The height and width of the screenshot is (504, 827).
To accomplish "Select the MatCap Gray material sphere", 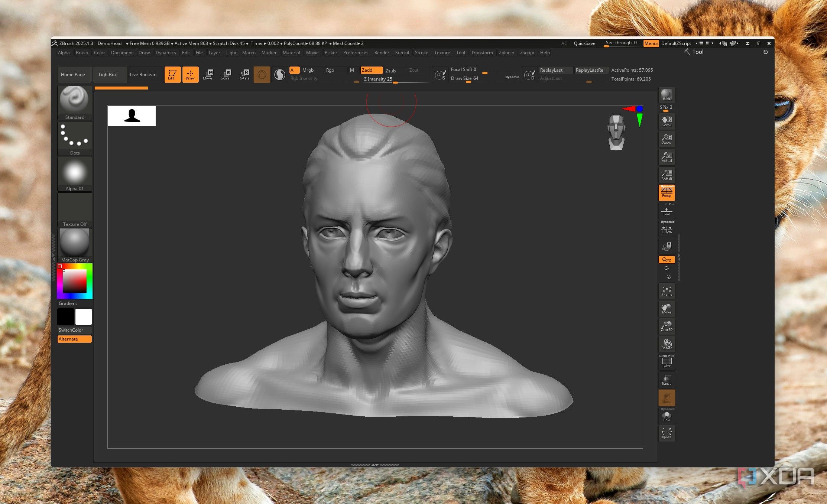I will point(74,242).
